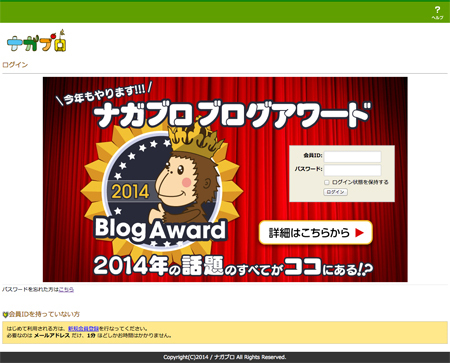Click the golden crown on the monkey
This screenshot has width=450, height=363.
195,137
